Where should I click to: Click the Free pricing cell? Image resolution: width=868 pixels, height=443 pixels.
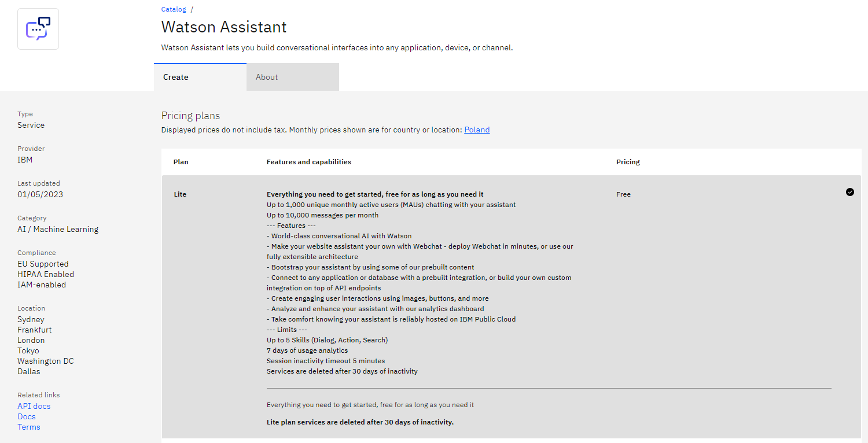(623, 194)
